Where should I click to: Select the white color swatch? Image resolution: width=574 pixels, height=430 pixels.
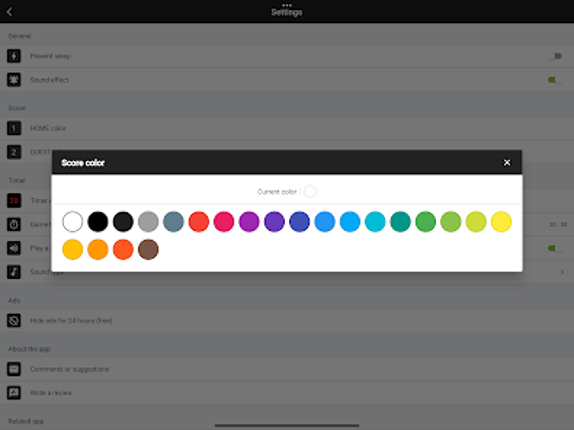[72, 221]
